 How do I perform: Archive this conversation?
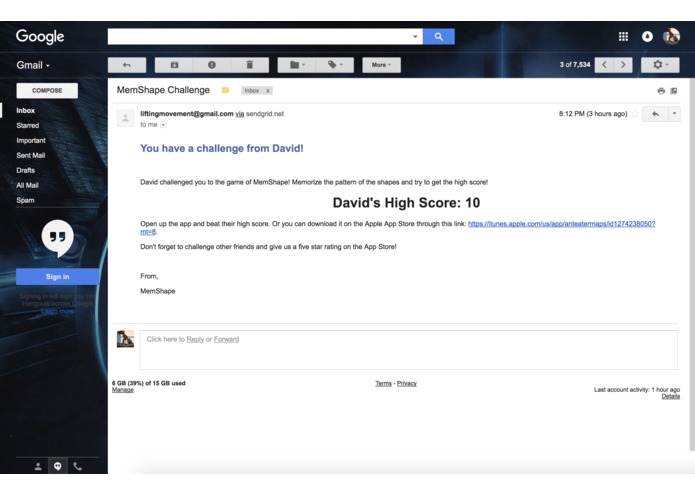pos(174,65)
